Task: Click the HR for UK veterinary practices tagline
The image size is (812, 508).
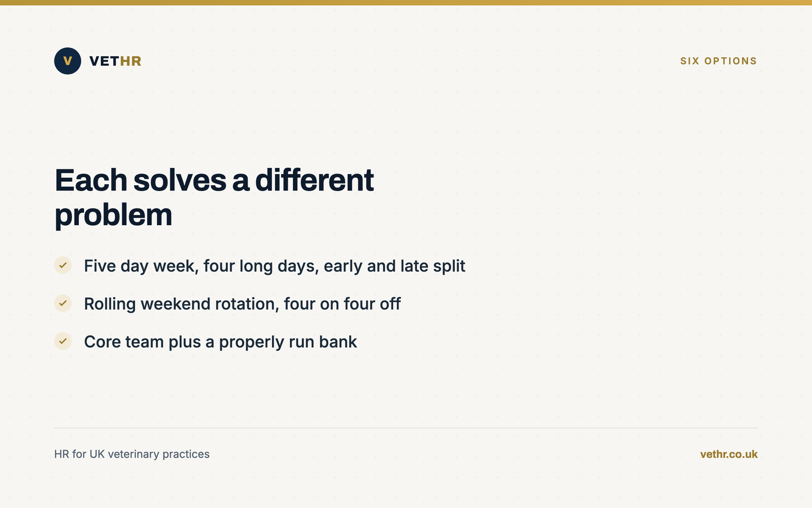Action: pos(132,454)
